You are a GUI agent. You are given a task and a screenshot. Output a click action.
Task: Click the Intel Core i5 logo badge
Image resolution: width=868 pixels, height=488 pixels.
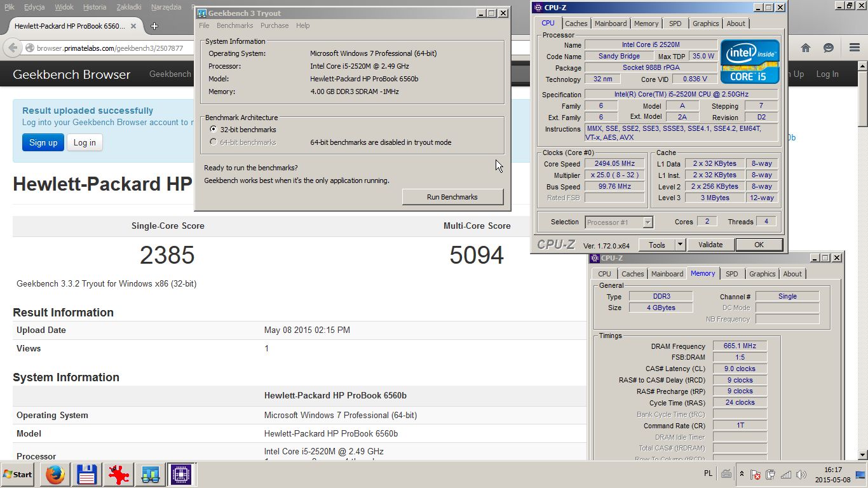click(x=750, y=62)
